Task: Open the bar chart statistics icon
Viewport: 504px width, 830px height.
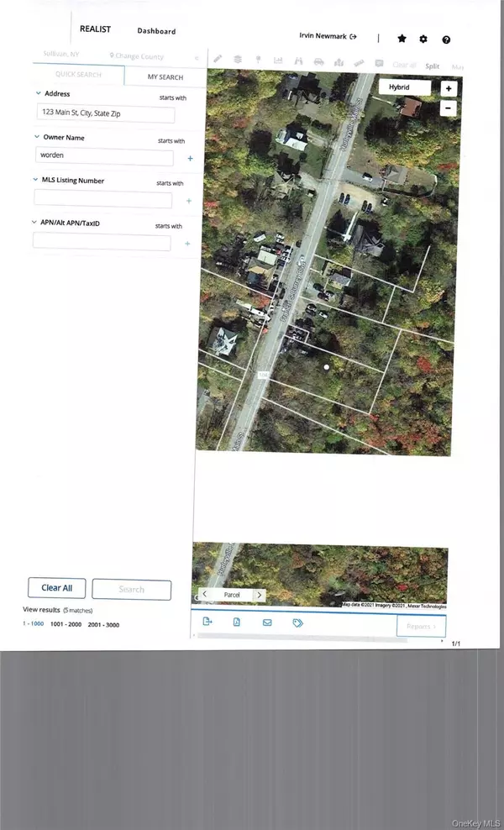Action: coord(279,60)
